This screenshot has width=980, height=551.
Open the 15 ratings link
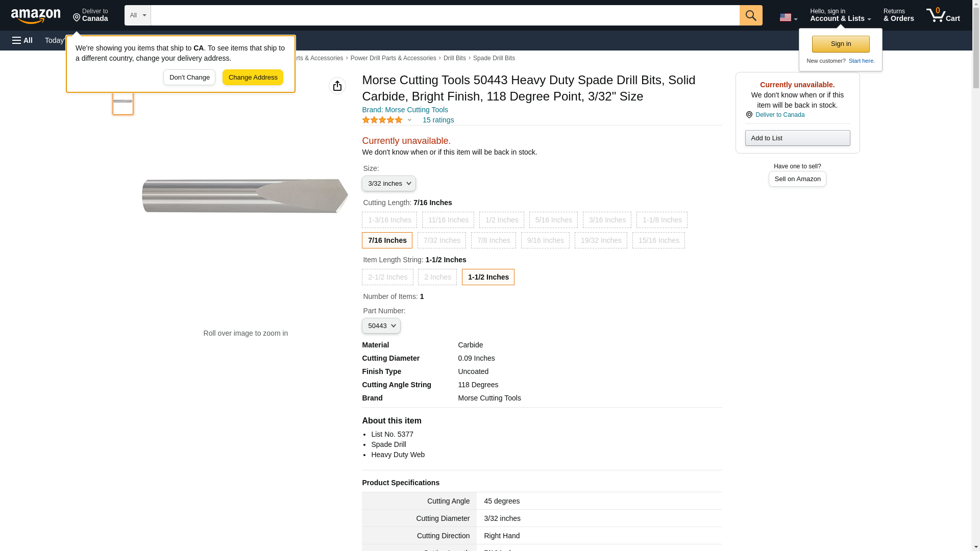438,120
